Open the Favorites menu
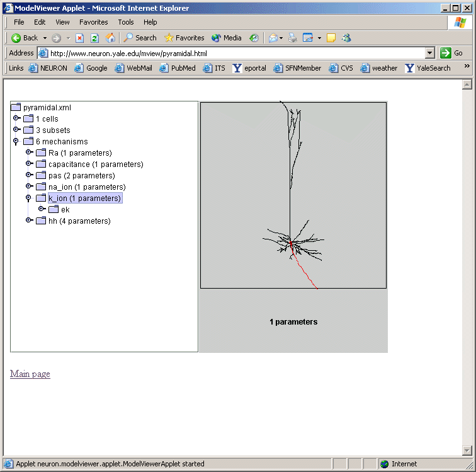Image resolution: width=476 pixels, height=472 pixels. (93, 22)
